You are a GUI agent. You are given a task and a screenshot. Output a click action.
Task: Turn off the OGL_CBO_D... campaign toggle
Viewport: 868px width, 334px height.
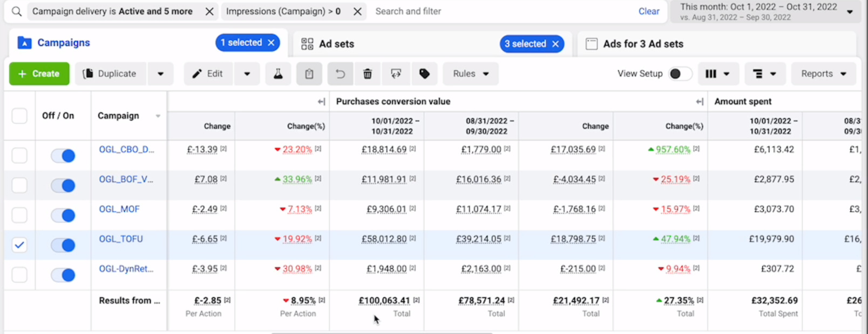tap(63, 156)
